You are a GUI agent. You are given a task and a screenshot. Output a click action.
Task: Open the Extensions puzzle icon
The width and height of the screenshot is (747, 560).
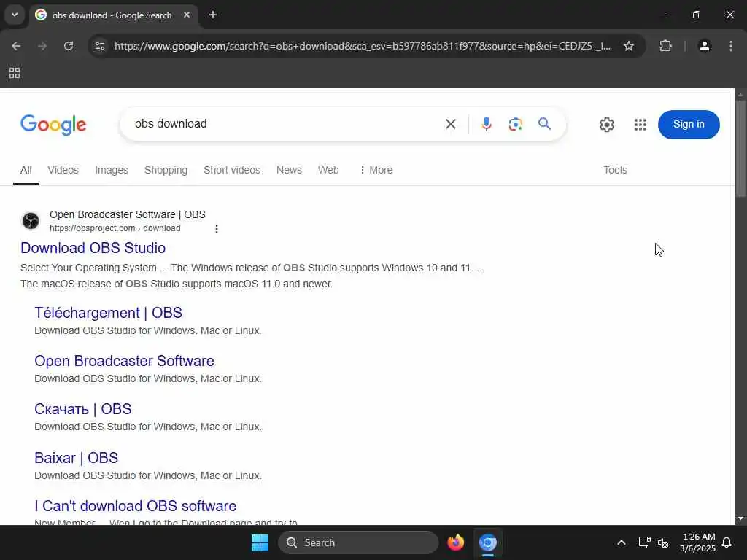[x=665, y=46]
